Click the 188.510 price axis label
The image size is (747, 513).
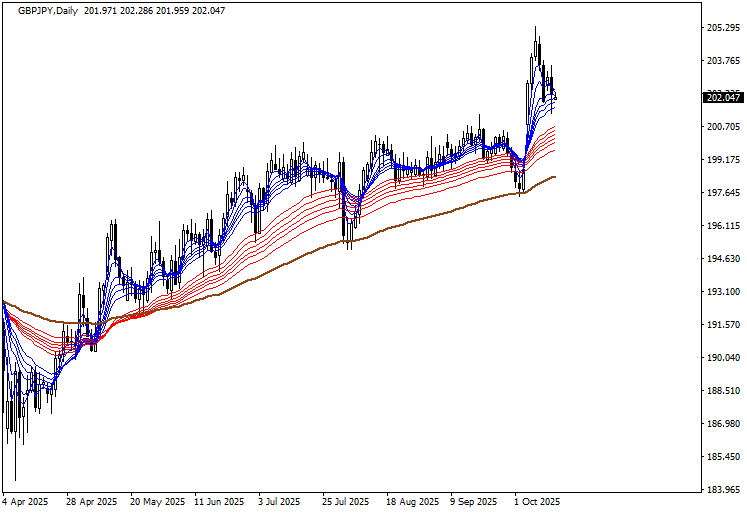(x=723, y=391)
